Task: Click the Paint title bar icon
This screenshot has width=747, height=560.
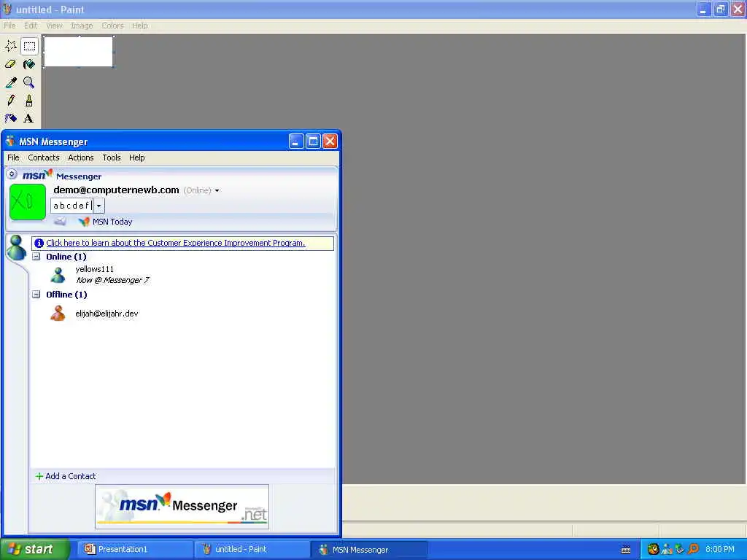Action: point(7,9)
